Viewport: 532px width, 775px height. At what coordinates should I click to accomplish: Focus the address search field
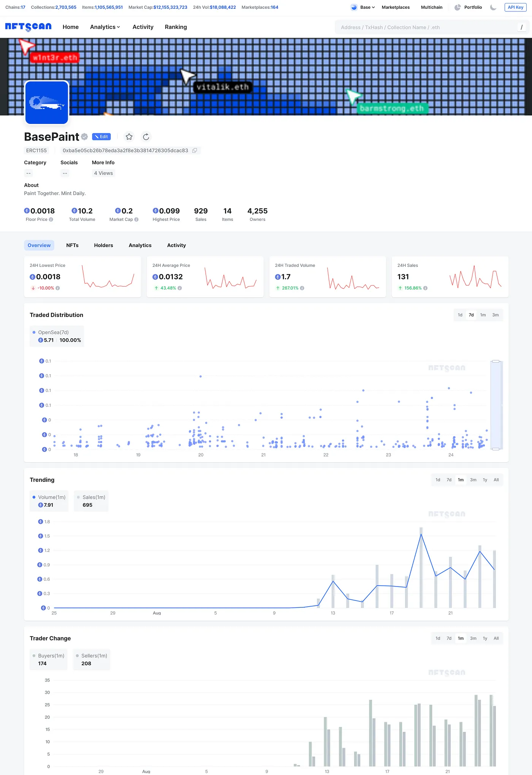tap(426, 27)
